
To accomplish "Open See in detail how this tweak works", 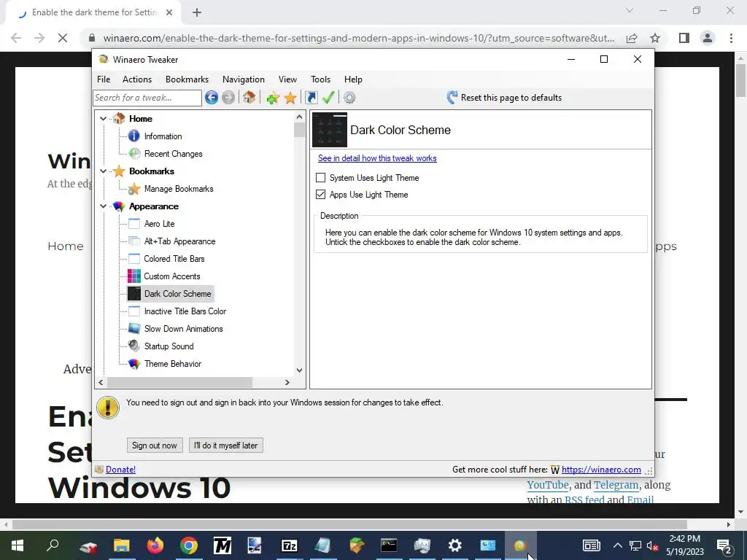I will click(377, 158).
